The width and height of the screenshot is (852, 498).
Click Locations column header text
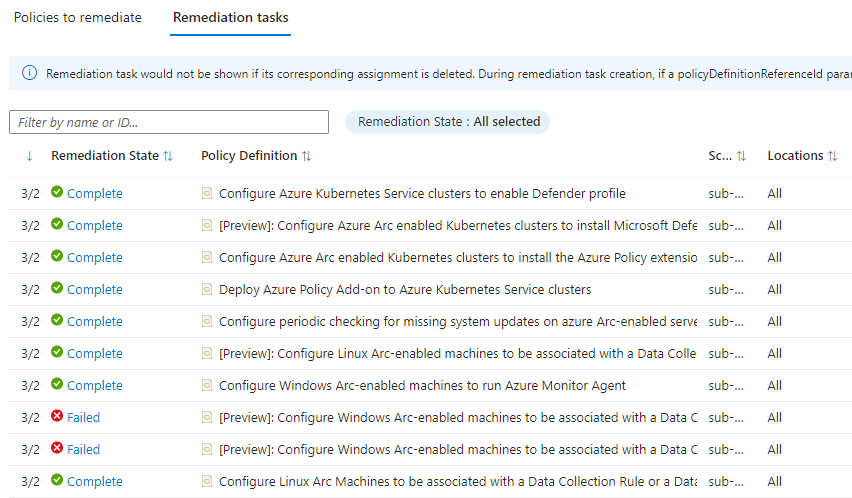[795, 156]
